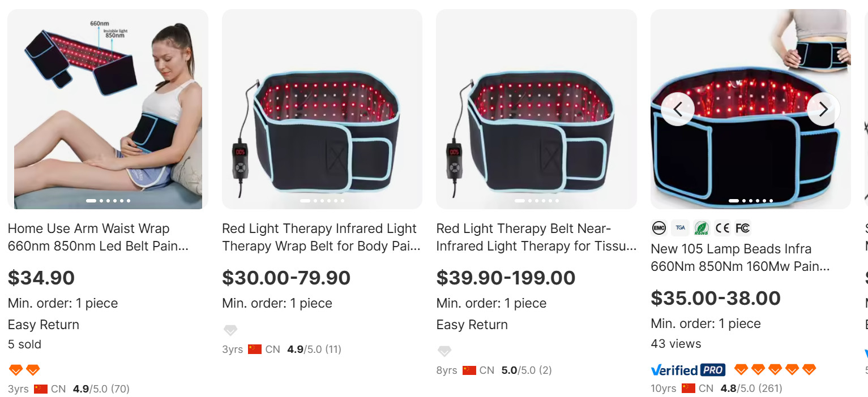
Task: Click gray diamond icon under $39.90-199.00 product
Action: (x=444, y=351)
